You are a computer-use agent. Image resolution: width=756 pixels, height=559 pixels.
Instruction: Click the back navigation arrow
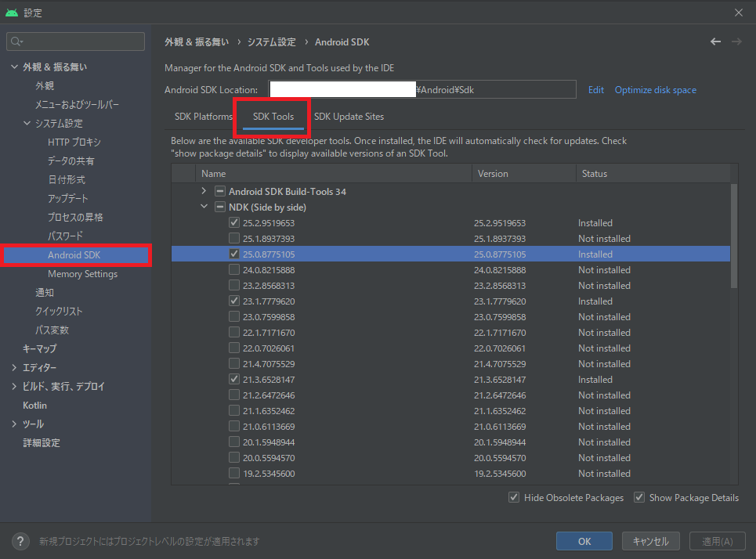click(x=715, y=42)
